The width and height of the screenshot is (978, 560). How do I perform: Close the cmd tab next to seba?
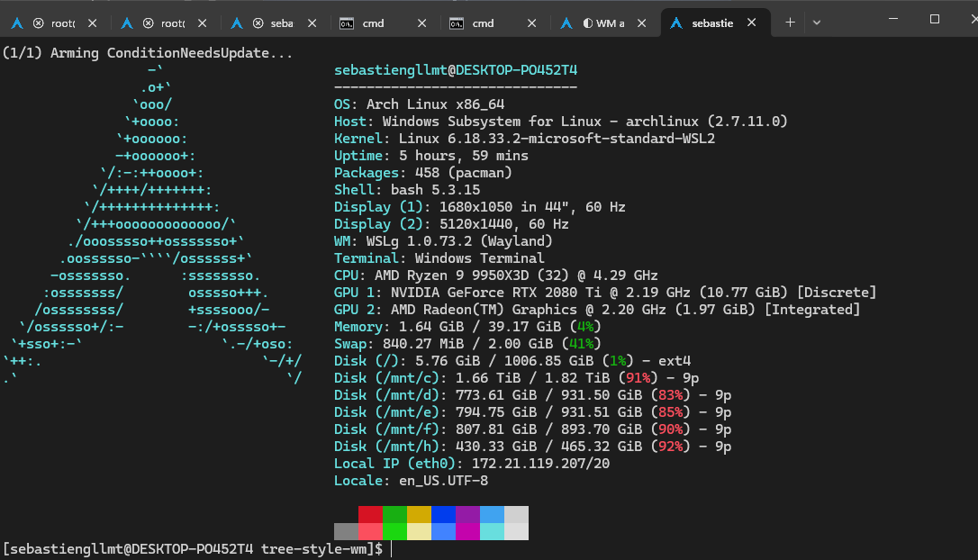[421, 23]
